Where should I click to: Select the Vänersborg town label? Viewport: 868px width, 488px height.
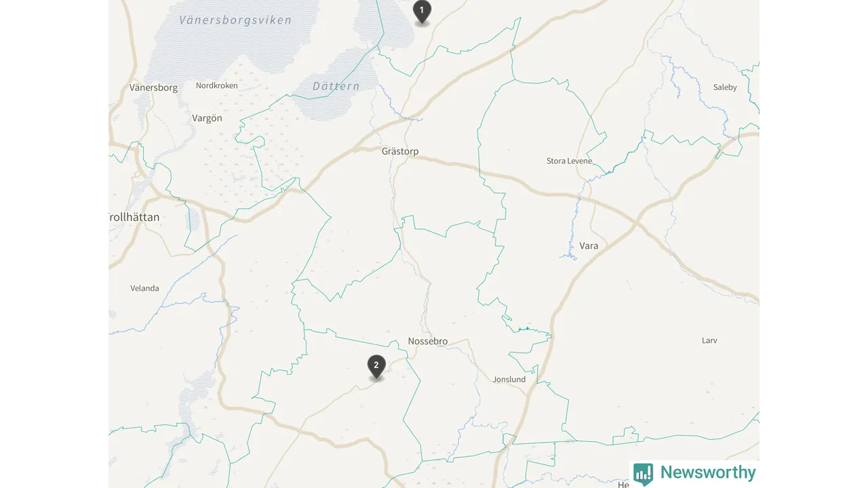(x=153, y=87)
